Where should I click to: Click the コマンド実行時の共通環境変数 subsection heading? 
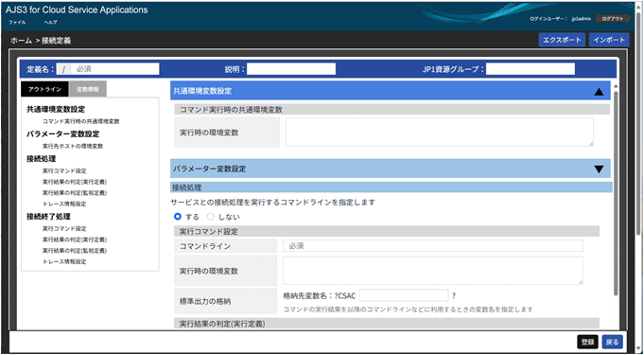[x=232, y=110]
